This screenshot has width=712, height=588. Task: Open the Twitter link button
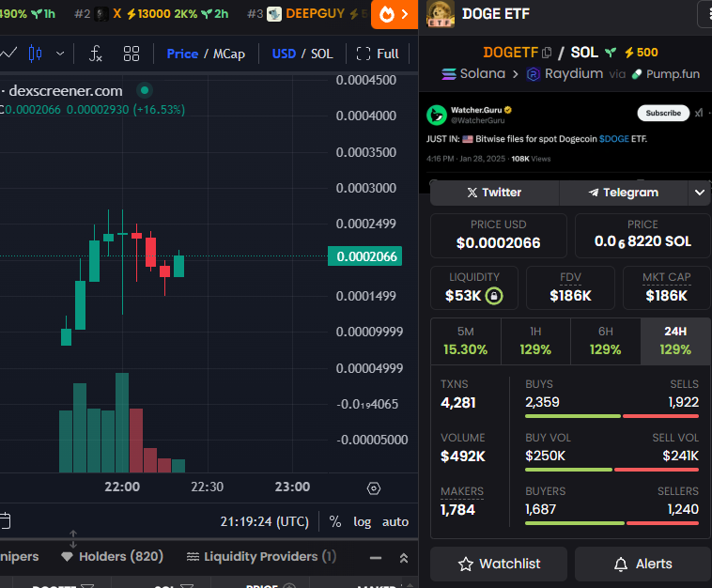point(494,193)
